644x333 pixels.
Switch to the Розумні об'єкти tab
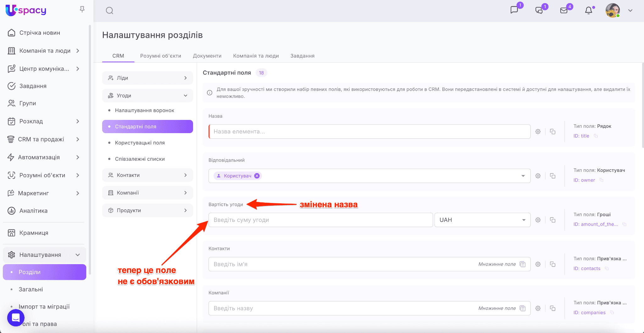point(160,56)
